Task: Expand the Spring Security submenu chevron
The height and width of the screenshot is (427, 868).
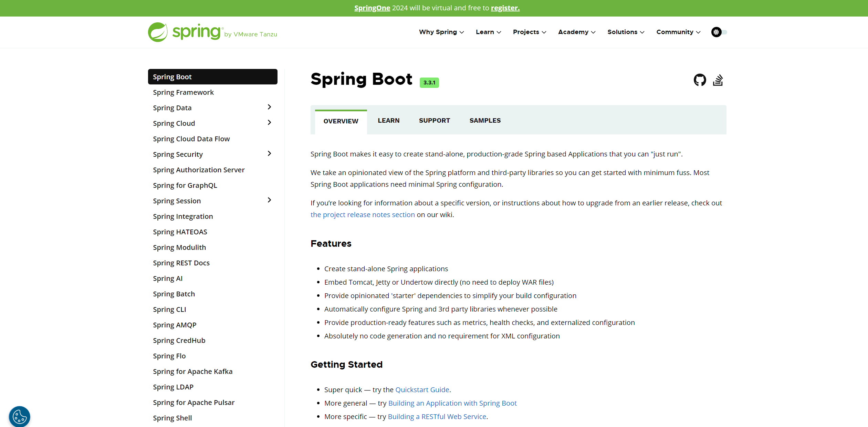Action: tap(269, 154)
